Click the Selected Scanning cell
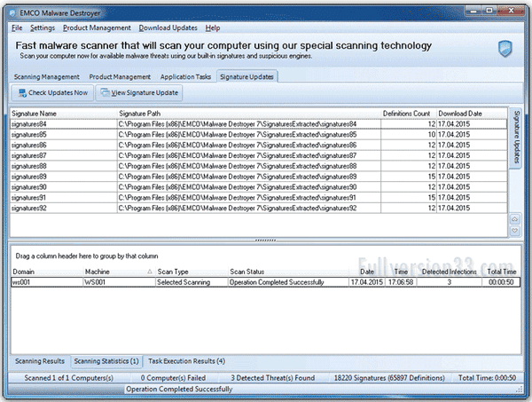This screenshot has height=402, width=532. pyautogui.click(x=192, y=282)
